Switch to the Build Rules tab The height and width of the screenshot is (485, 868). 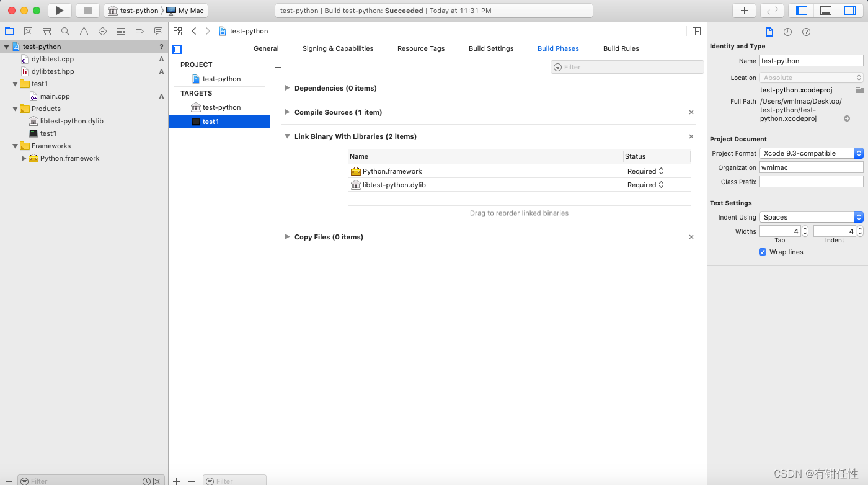click(621, 48)
